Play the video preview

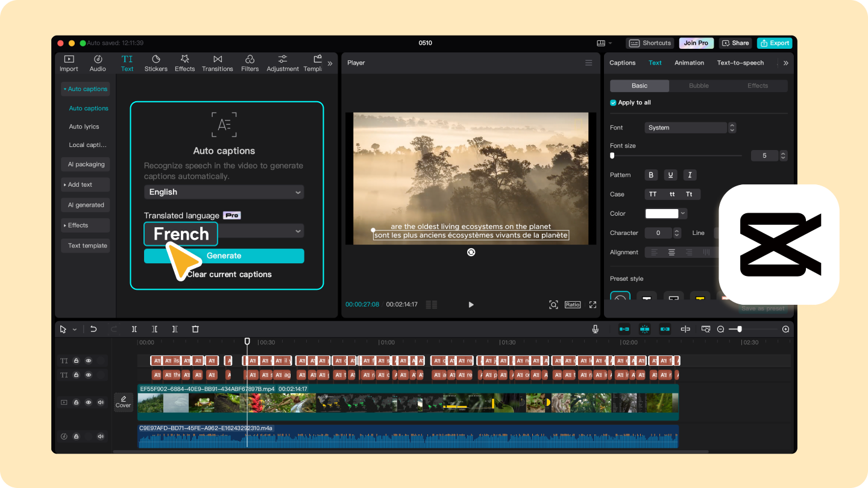471,305
